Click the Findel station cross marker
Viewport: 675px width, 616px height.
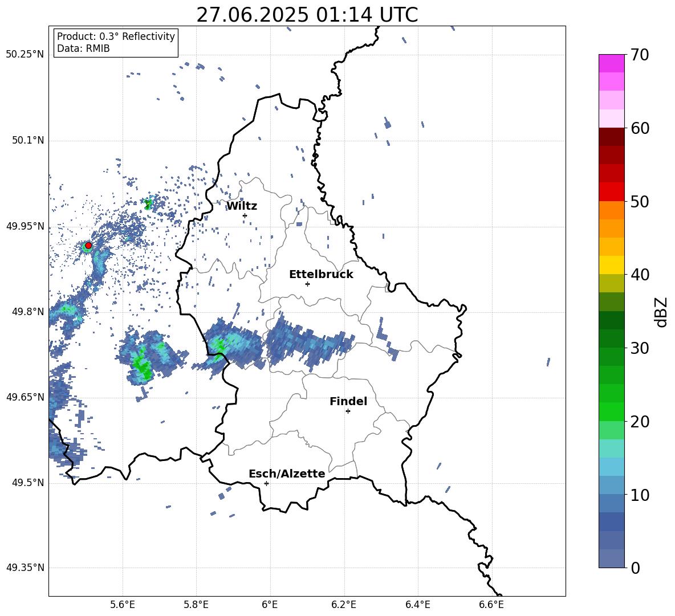pyautogui.click(x=348, y=411)
